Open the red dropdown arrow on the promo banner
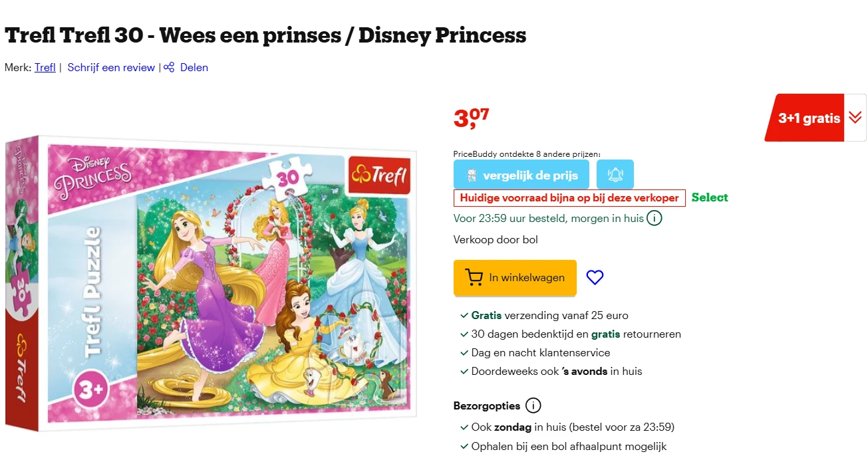868x456 pixels. tap(856, 118)
